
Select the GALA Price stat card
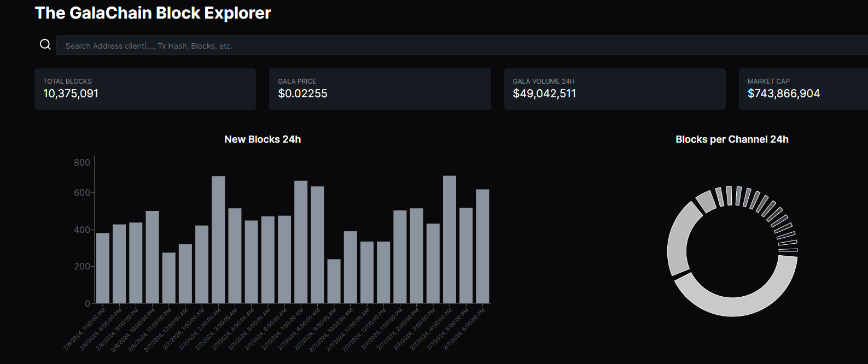380,89
